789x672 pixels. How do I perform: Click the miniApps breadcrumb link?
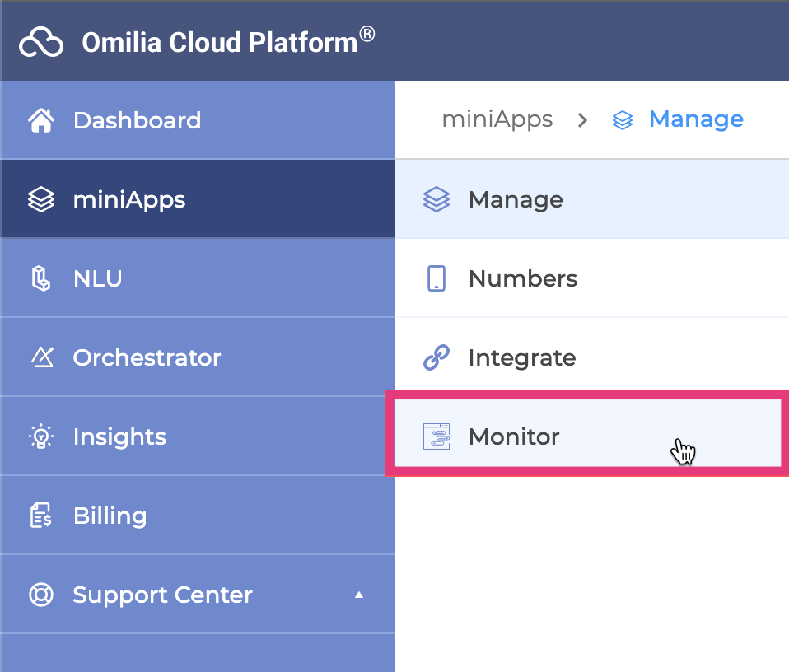click(x=497, y=119)
